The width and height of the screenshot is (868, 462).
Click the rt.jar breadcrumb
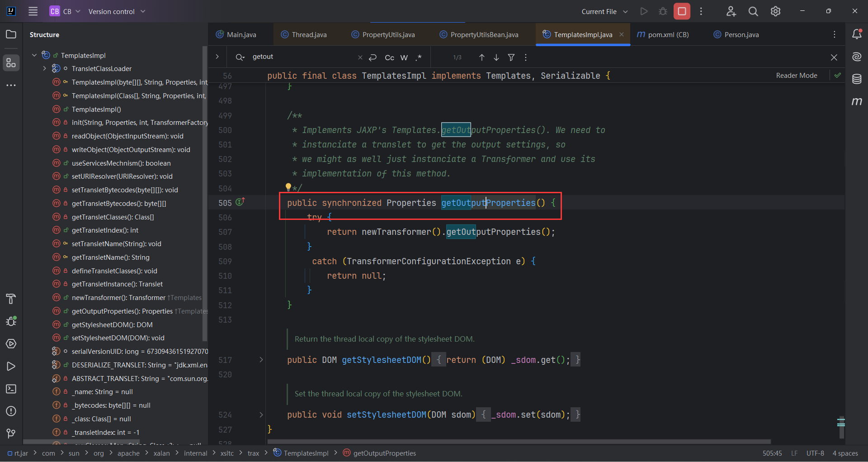pyautogui.click(x=18, y=453)
